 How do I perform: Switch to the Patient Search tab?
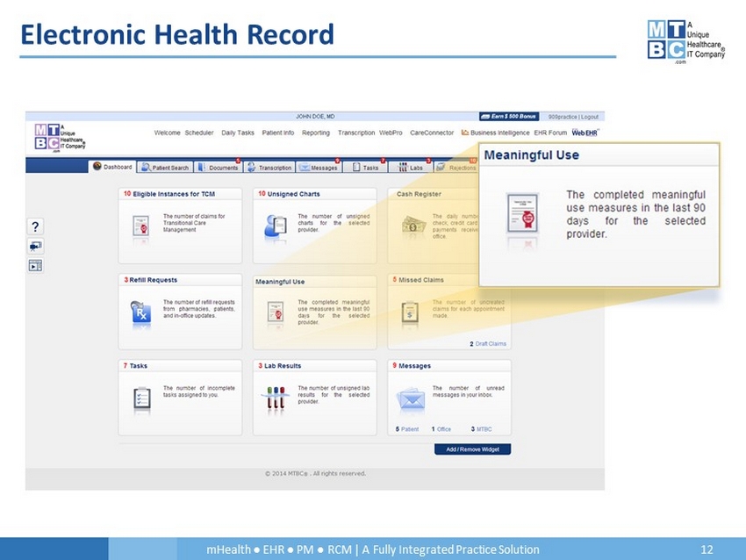tap(165, 168)
